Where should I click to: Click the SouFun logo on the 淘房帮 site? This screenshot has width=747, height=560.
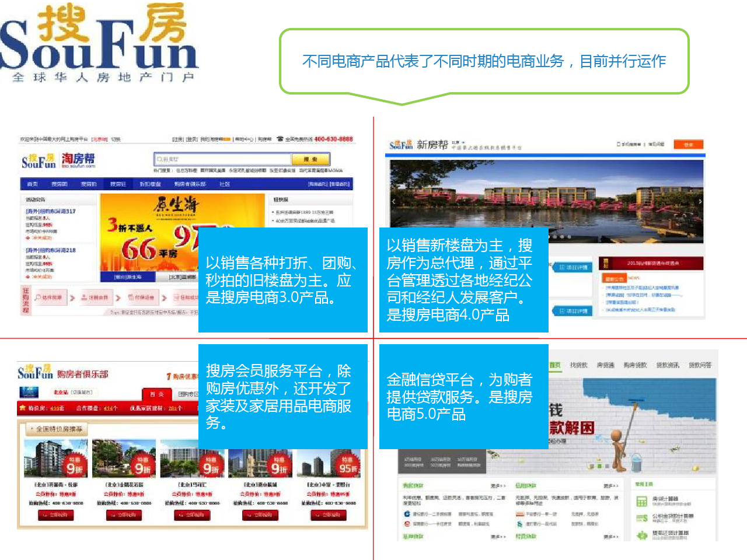(x=39, y=161)
